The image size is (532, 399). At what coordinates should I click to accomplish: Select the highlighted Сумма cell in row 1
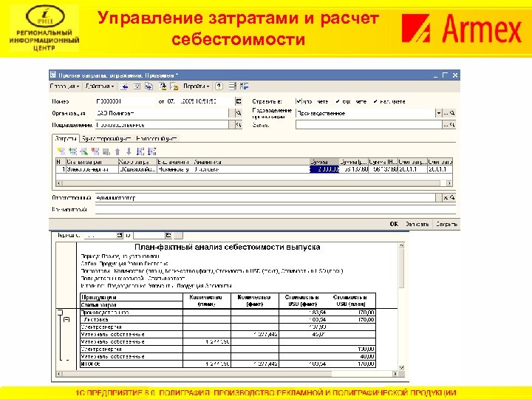pyautogui.click(x=324, y=169)
